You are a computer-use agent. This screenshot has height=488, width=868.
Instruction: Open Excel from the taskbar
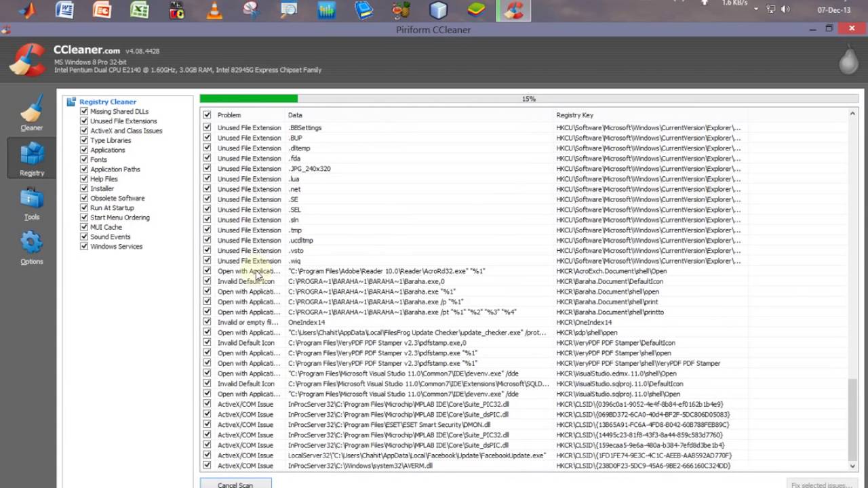[139, 10]
